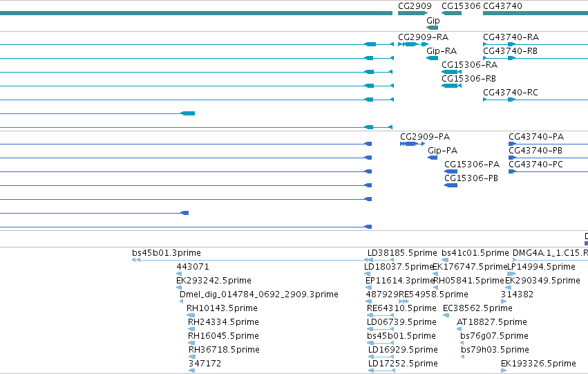Click Dmel_dig_014784_0692_2909.3prime label
The width and height of the screenshot is (588, 374).
point(258,295)
